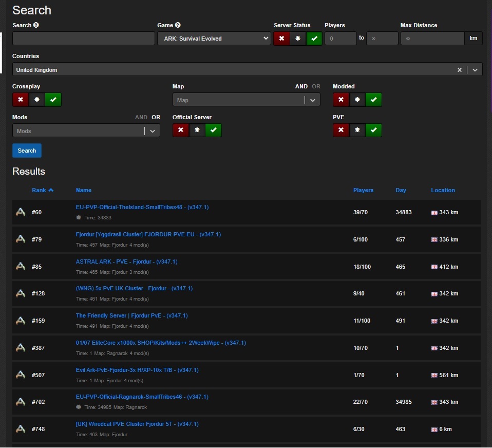The width and height of the screenshot is (492, 448).
Task: Focus the Search text input field
Action: [84, 39]
